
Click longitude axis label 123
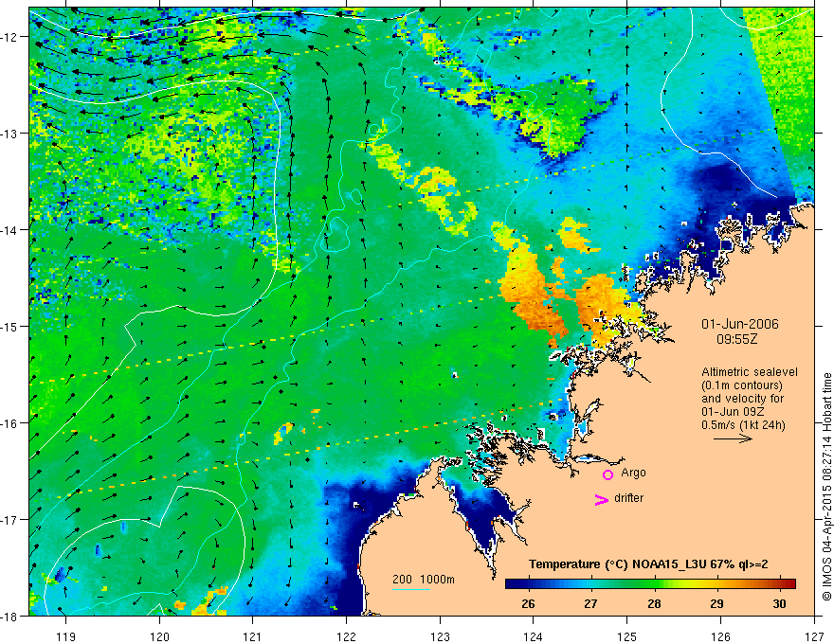tap(440, 636)
